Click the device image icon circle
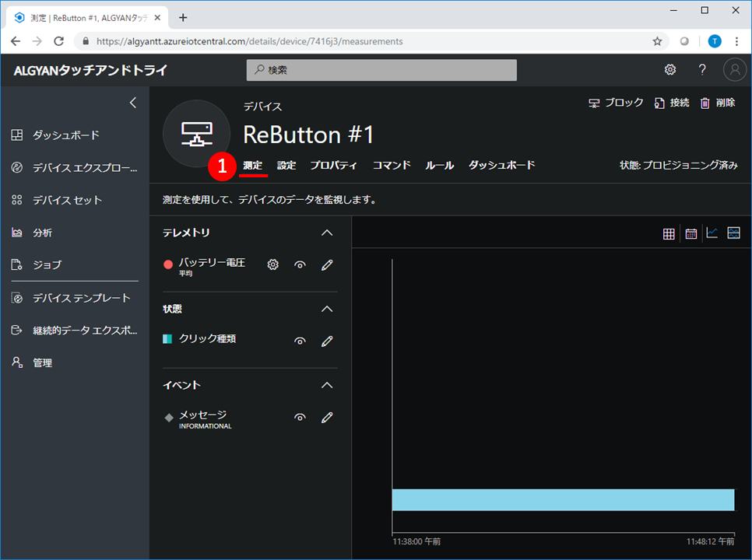This screenshot has width=752, height=560. coord(197,134)
